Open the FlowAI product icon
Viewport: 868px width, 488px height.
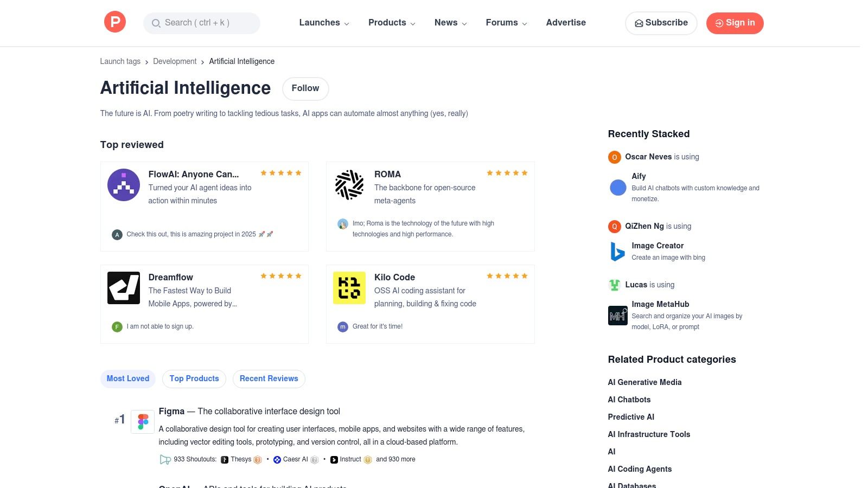tap(124, 185)
